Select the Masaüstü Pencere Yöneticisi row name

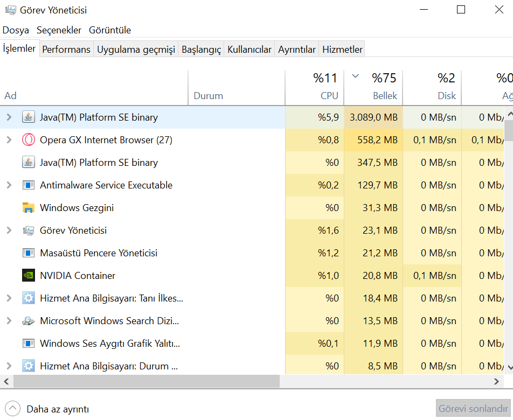99,253
